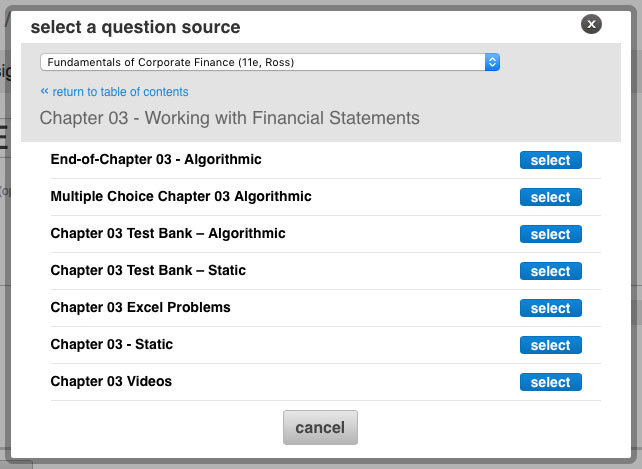Click Chapter 03 Videos label
This screenshot has width=642, height=469.
pyautogui.click(x=111, y=381)
